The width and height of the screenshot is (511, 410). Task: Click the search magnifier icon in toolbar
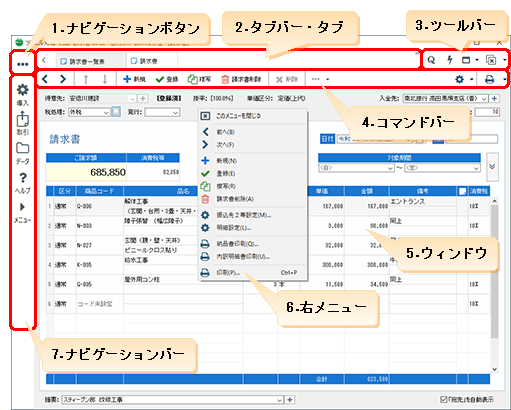pyautogui.click(x=431, y=60)
